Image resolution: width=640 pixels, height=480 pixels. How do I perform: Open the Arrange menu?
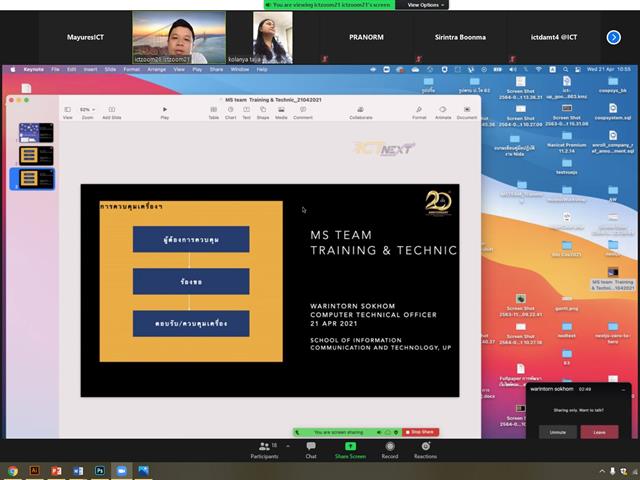click(x=156, y=69)
